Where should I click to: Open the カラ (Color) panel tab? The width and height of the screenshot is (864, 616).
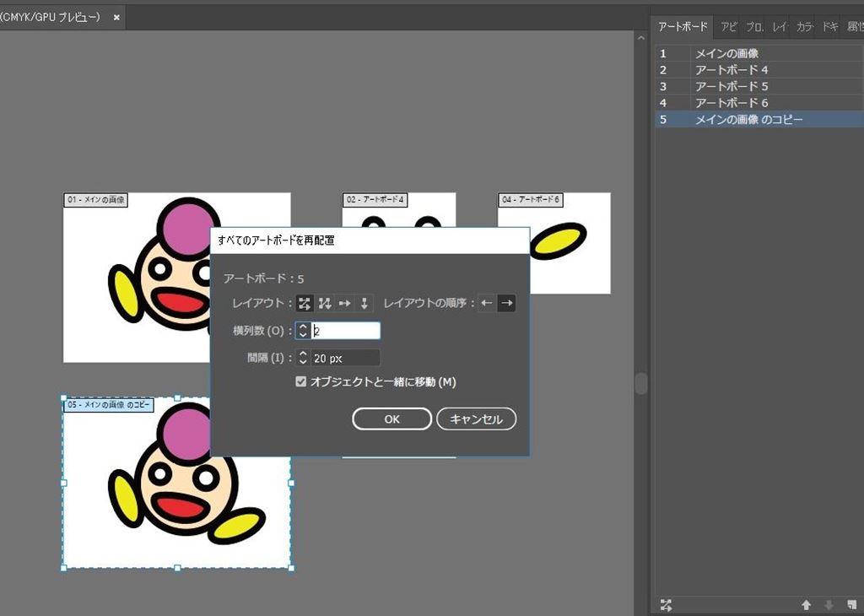(804, 27)
